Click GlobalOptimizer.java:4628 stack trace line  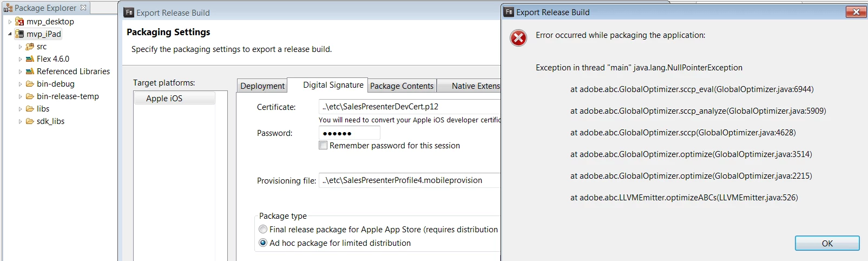683,133
